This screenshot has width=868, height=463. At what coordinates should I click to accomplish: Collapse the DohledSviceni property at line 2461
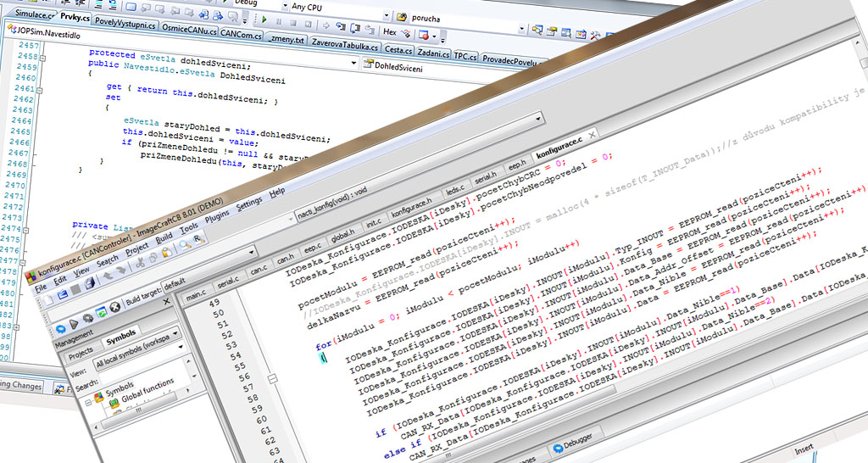pos(38,90)
